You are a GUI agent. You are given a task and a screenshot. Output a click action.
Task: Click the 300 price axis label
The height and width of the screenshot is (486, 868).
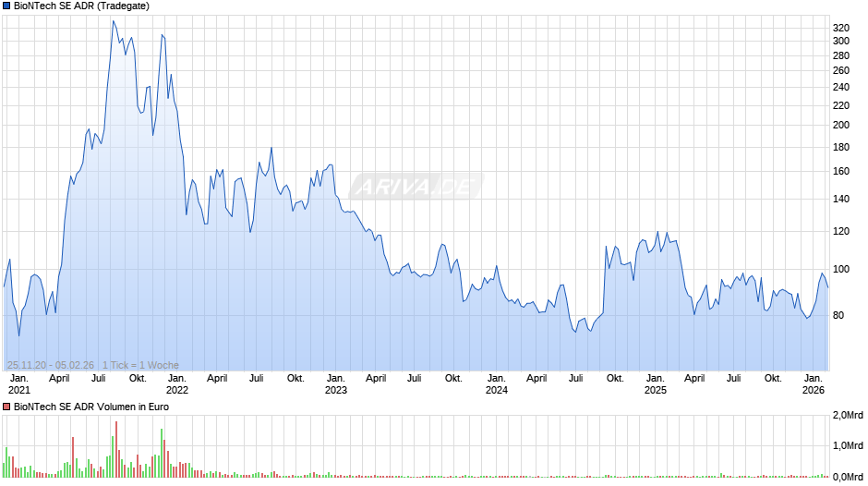(841, 41)
